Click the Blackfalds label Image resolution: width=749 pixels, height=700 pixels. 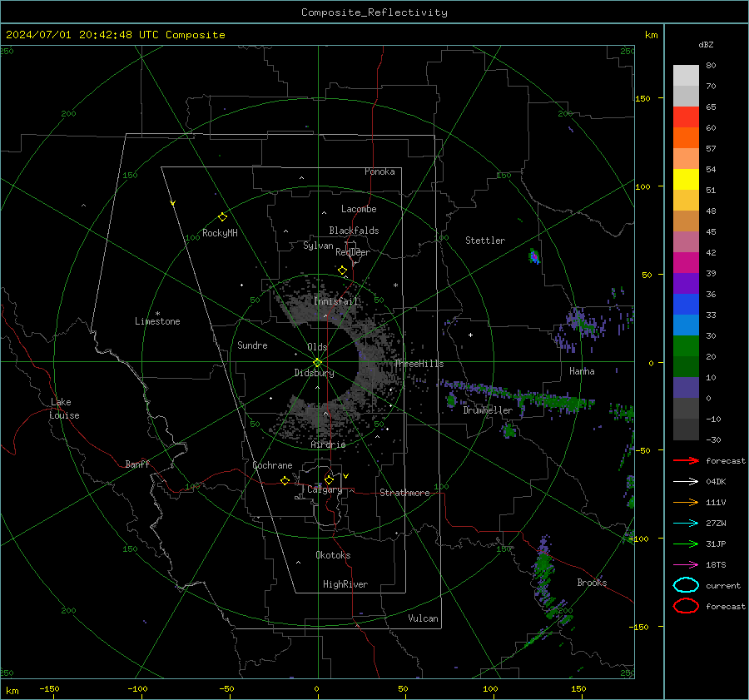pyautogui.click(x=354, y=231)
